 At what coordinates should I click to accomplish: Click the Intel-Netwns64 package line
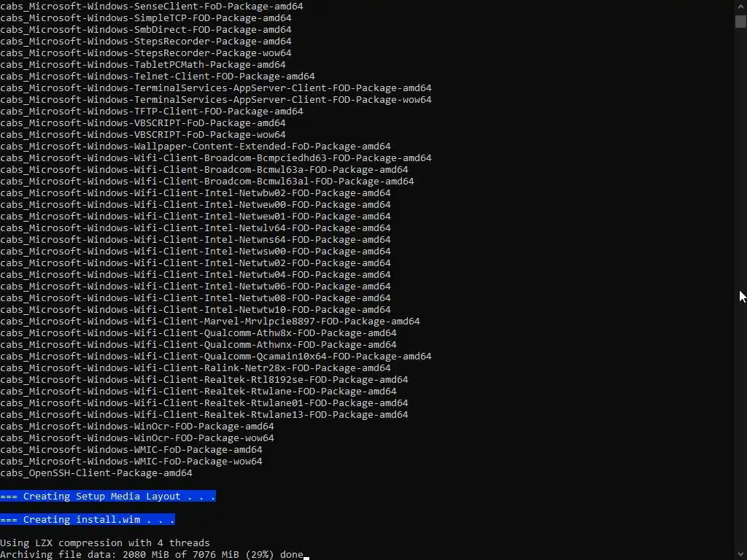[196, 239]
